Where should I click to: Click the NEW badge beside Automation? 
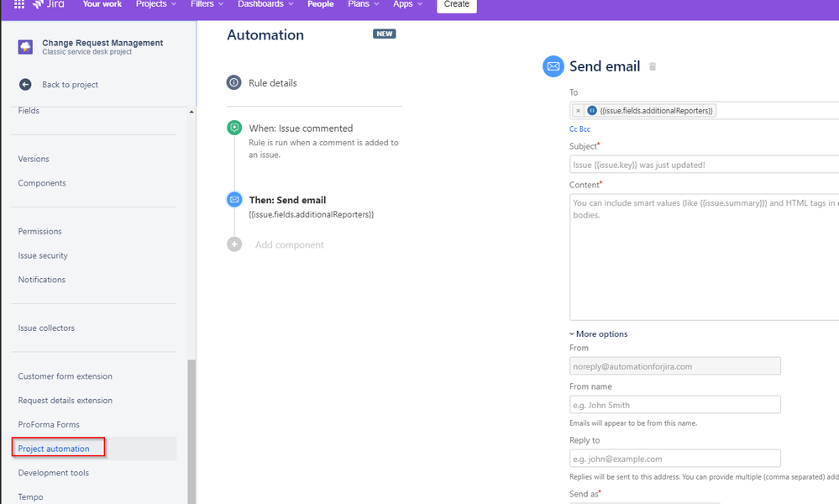pos(384,34)
